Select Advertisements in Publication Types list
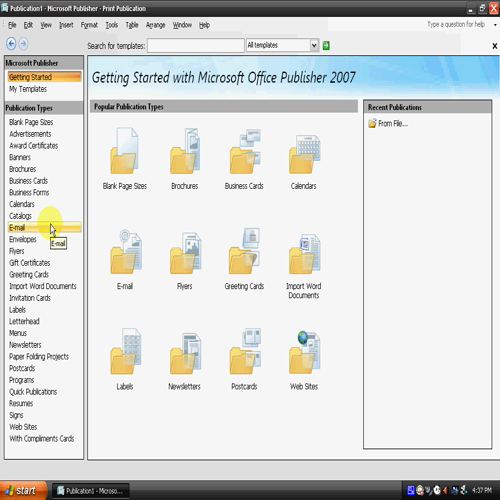Image resolution: width=500 pixels, height=500 pixels. [x=30, y=134]
